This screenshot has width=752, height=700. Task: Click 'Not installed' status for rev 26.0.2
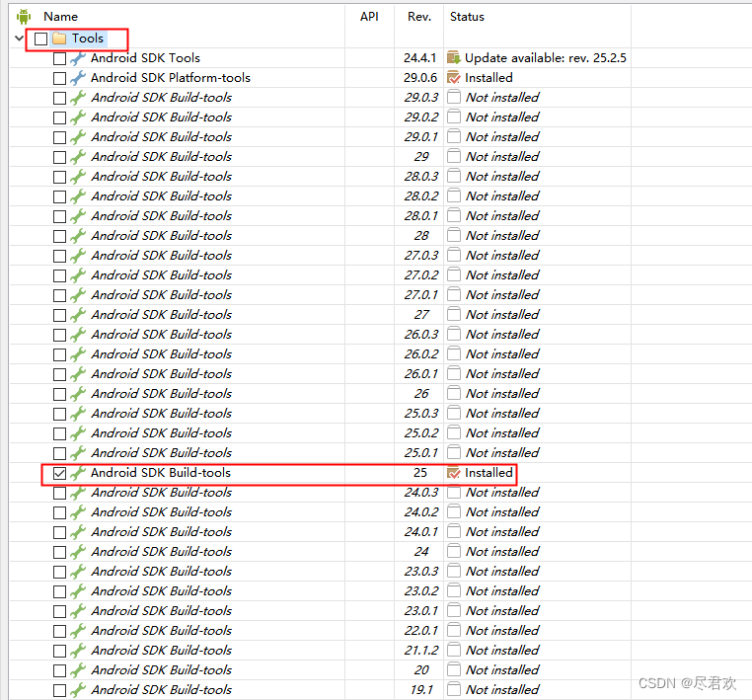pos(502,354)
